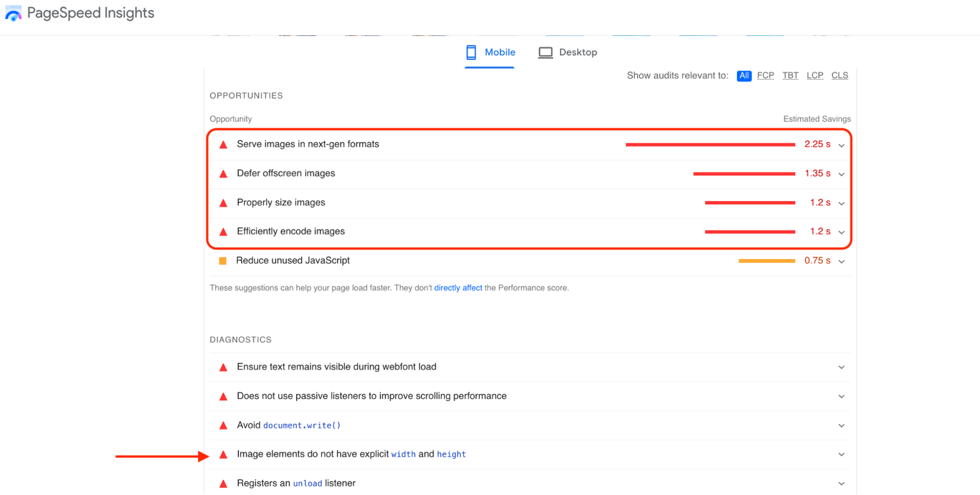
Task: Click the DIAGNOSTICS section heading
Action: [240, 340]
